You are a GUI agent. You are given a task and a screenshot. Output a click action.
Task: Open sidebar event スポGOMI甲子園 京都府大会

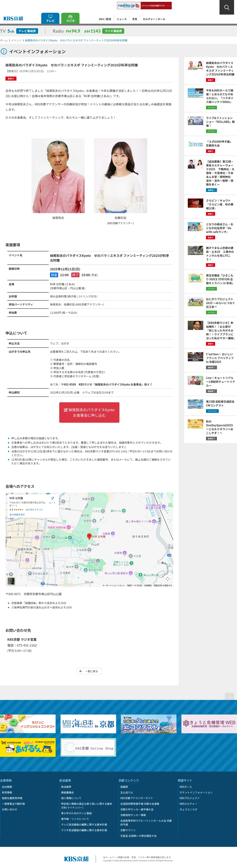(210, 146)
